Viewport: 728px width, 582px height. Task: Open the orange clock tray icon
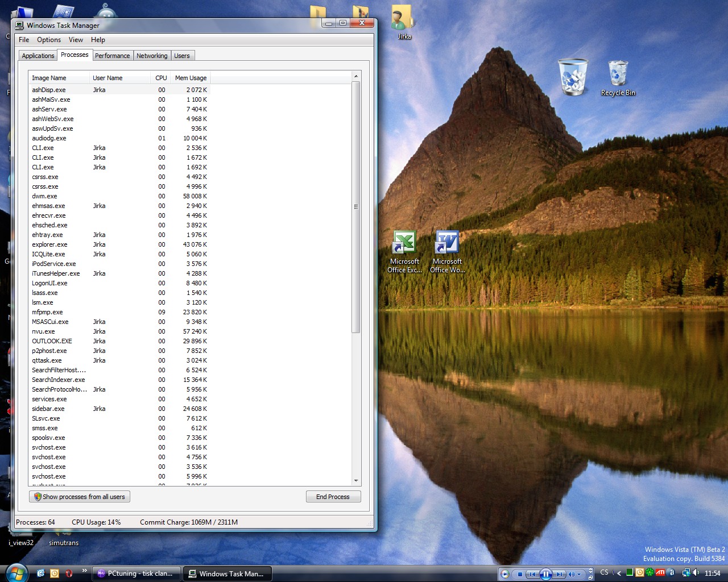tap(640, 572)
